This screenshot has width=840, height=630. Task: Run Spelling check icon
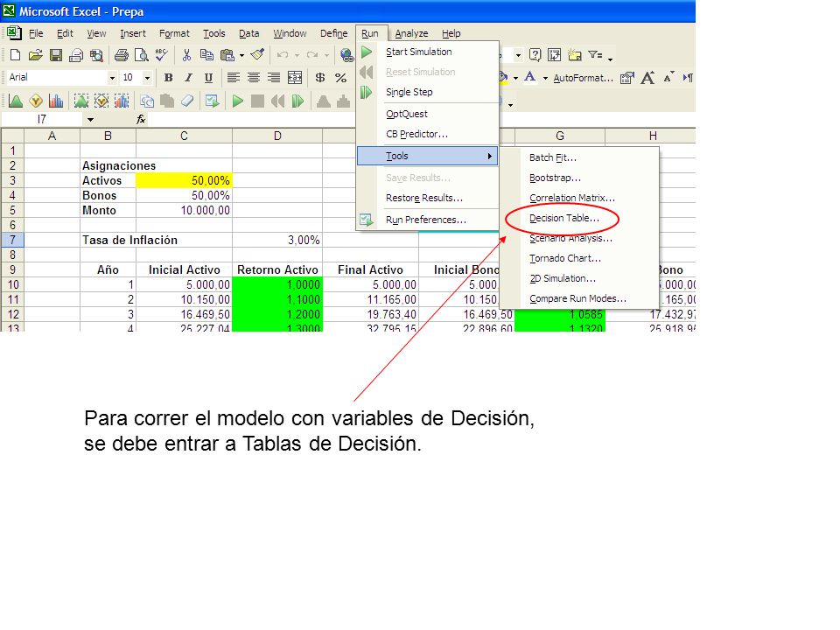pos(161,54)
